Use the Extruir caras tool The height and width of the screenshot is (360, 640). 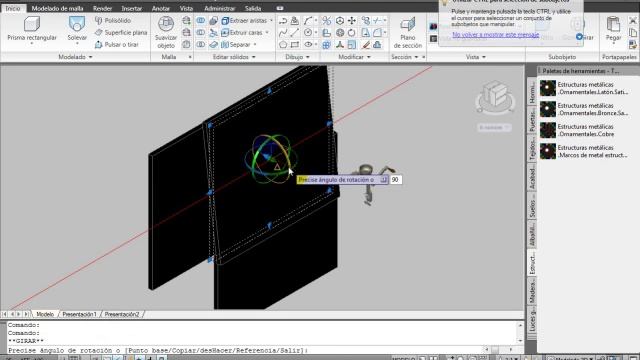(242, 32)
